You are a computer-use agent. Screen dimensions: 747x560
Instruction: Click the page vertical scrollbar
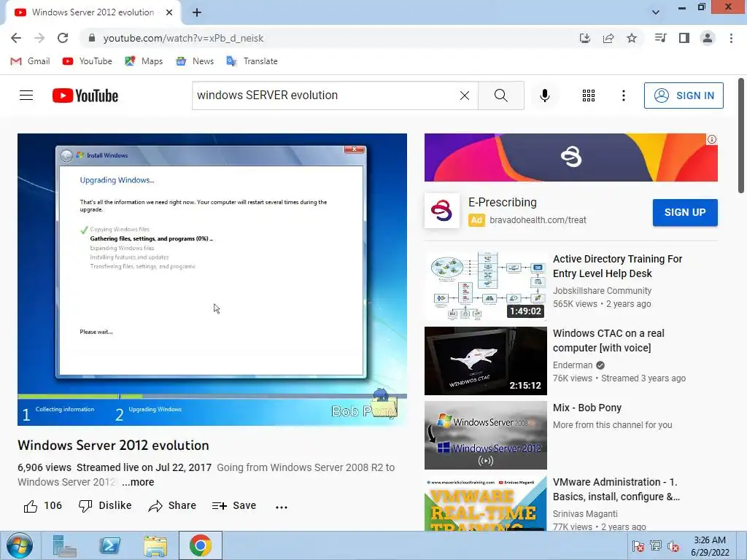click(741, 136)
